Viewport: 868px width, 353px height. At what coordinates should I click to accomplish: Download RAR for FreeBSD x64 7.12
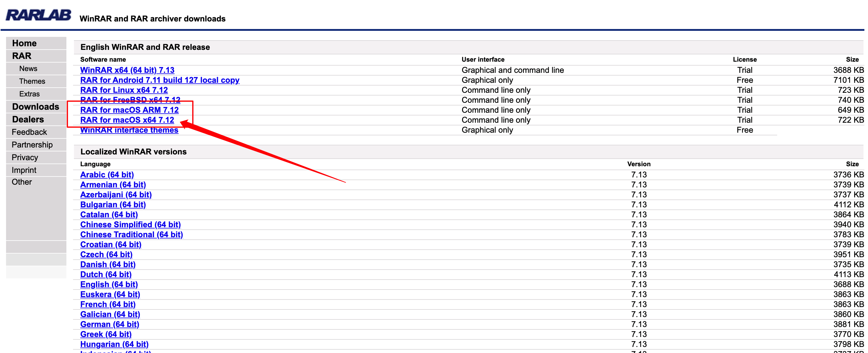(130, 100)
